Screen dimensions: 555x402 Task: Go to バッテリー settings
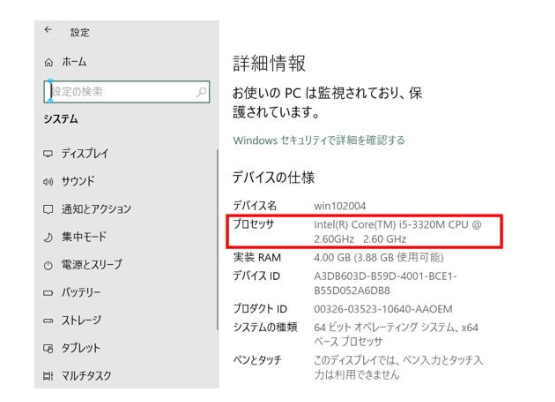point(81,292)
